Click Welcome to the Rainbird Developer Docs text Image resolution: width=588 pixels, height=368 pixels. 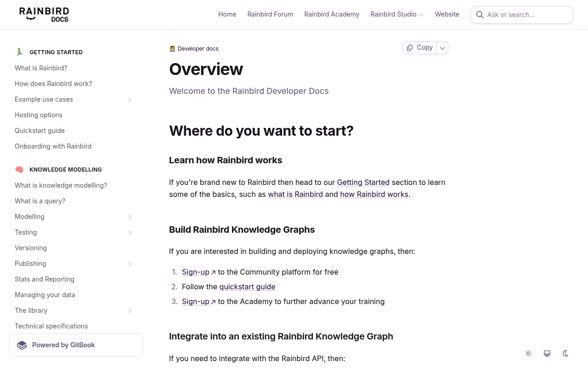coord(249,91)
